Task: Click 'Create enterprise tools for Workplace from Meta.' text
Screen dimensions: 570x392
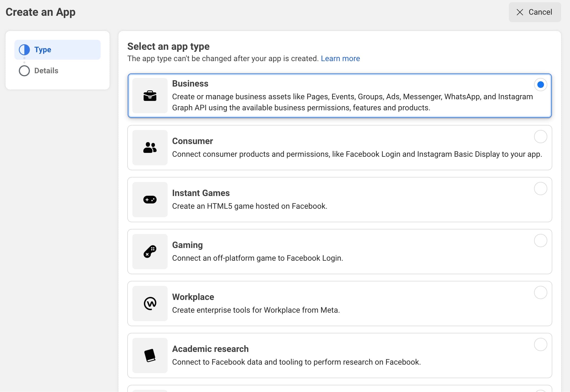Action: (x=256, y=310)
